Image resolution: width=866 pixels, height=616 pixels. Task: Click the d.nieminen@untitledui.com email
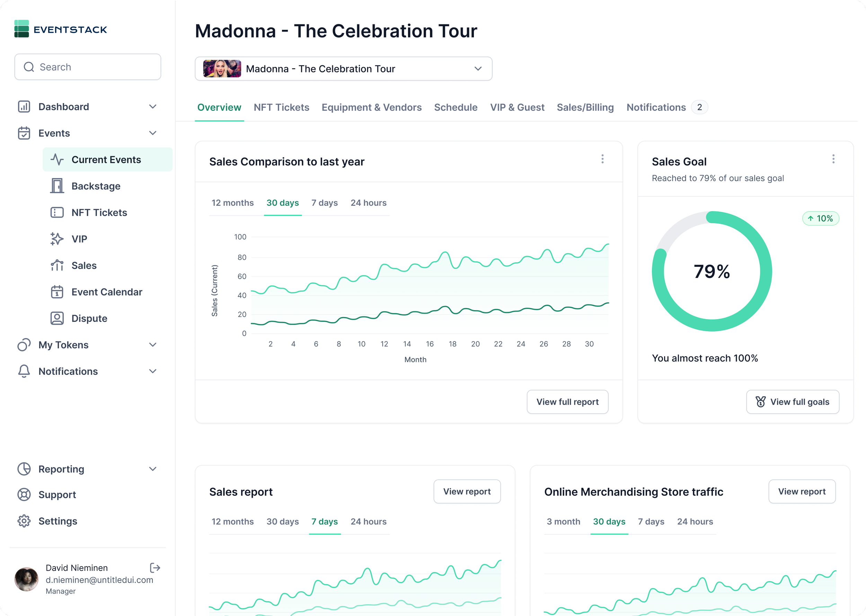pyautogui.click(x=99, y=580)
